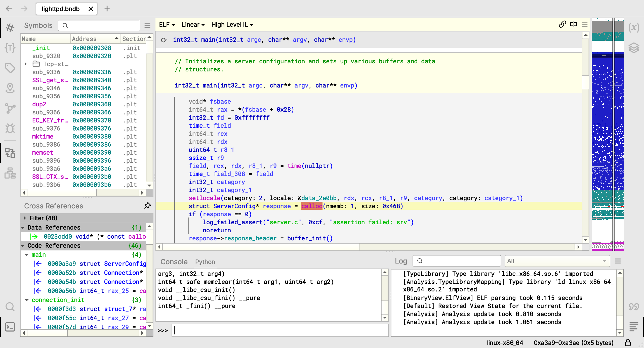Open the Symbols sidebar icon
This screenshot has height=348, width=644.
[x=10, y=27]
